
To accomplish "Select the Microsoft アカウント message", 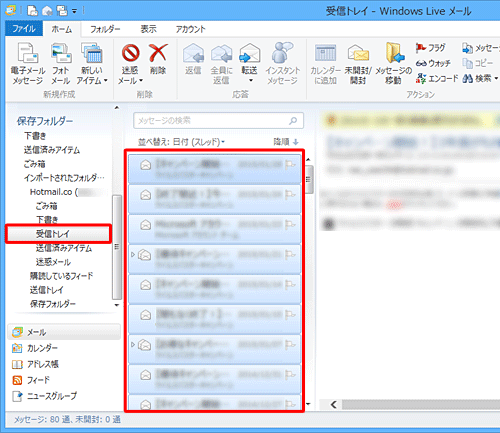I will (215, 229).
